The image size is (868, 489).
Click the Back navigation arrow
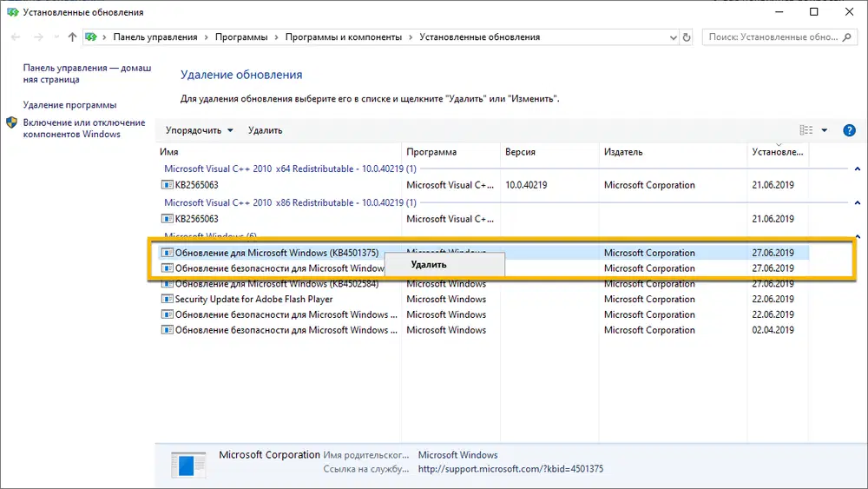click(x=16, y=37)
